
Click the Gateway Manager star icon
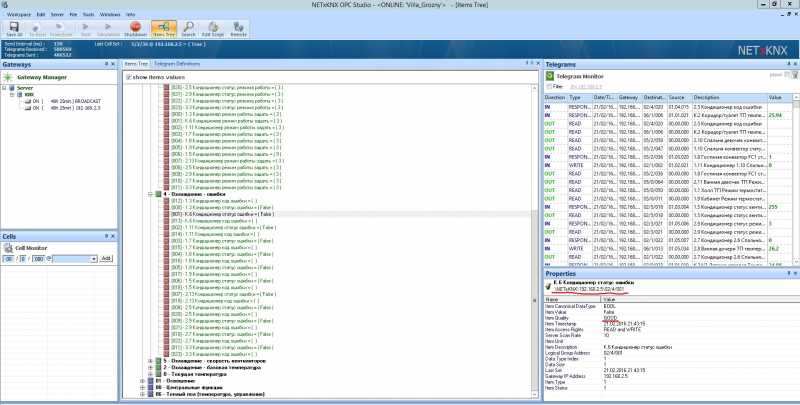coord(8,78)
